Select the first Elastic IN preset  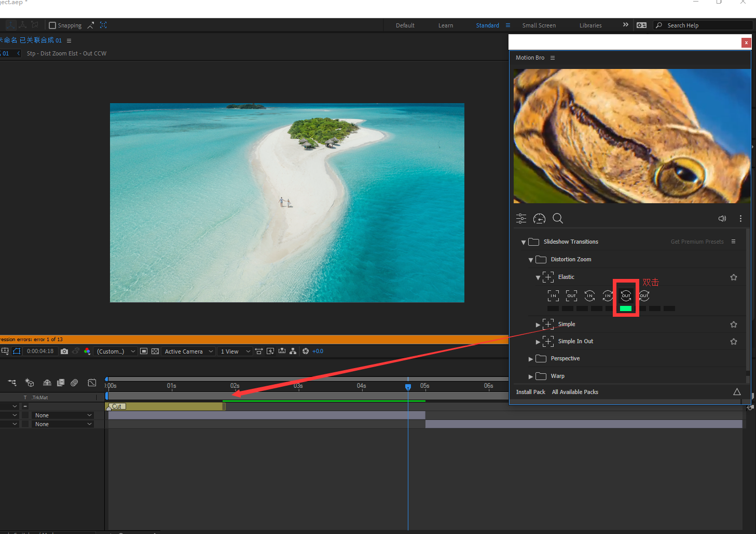(553, 296)
